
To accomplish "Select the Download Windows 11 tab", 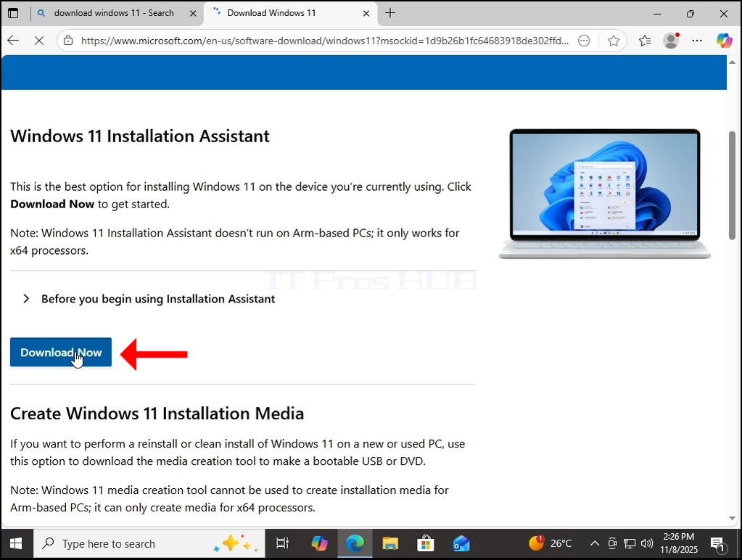I will 272,13.
